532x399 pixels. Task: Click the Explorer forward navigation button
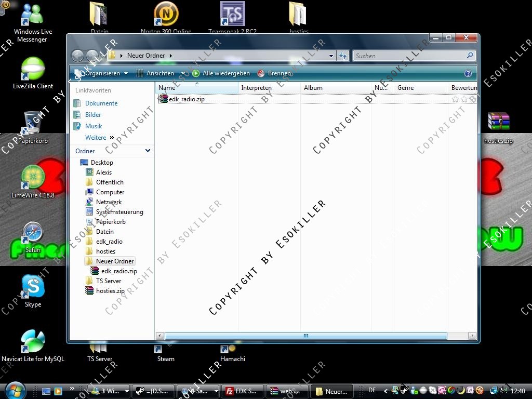92,56
